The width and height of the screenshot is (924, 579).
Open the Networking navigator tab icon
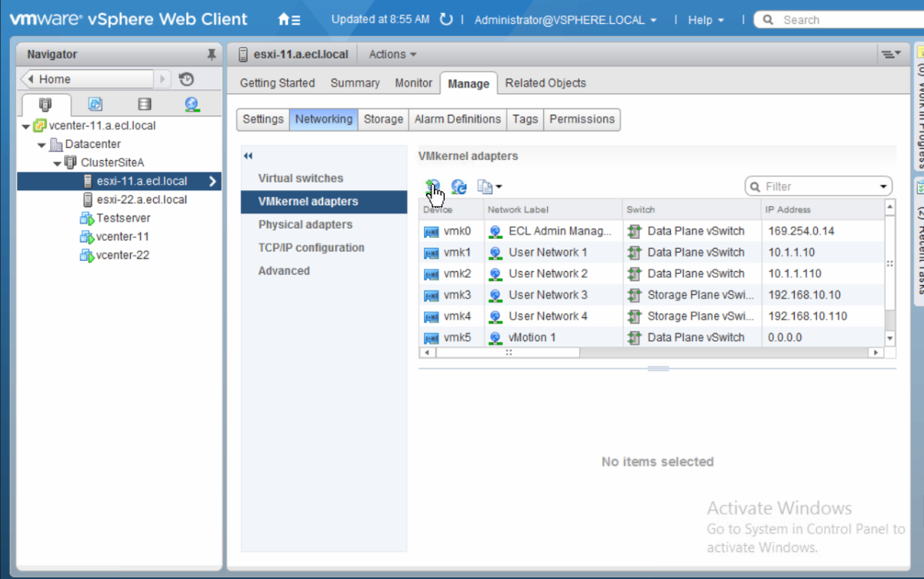pos(192,105)
